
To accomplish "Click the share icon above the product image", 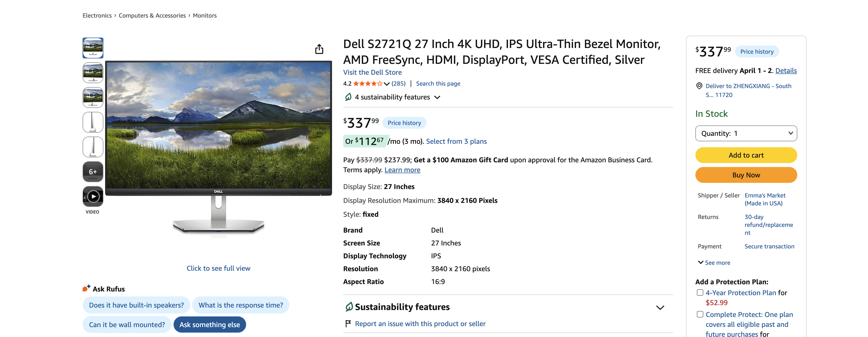I will tap(319, 49).
